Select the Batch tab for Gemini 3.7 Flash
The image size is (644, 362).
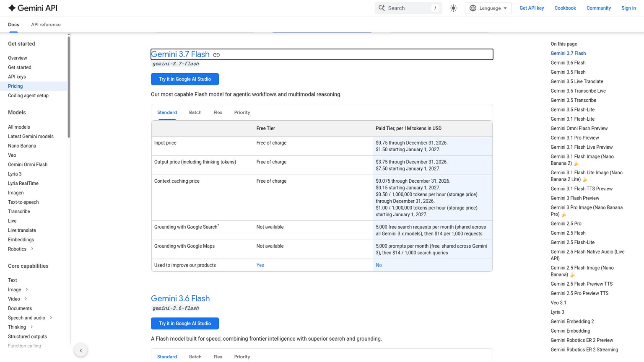(195, 112)
